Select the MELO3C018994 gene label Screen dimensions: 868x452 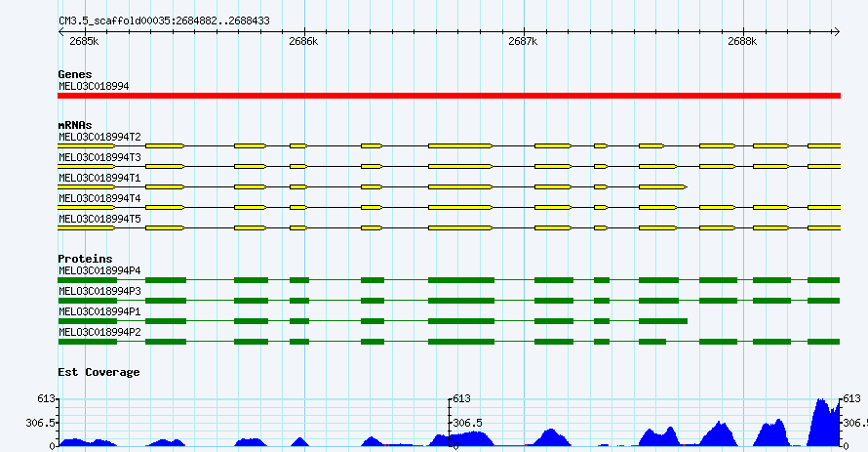point(94,86)
